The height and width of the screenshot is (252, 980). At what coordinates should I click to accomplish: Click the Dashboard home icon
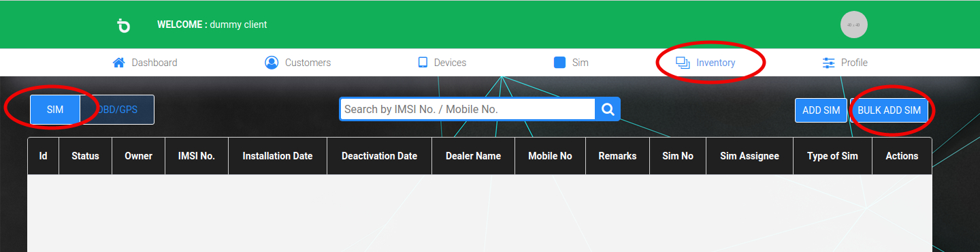119,63
